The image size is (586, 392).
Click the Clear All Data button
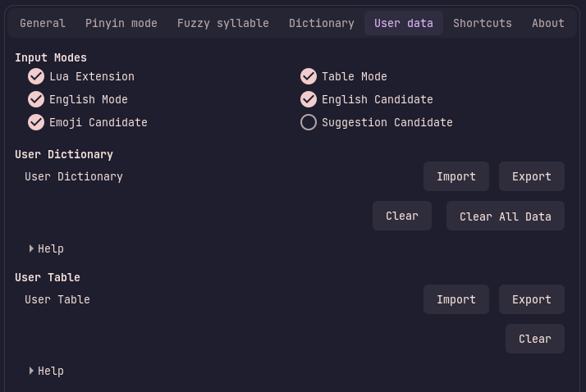pos(506,217)
